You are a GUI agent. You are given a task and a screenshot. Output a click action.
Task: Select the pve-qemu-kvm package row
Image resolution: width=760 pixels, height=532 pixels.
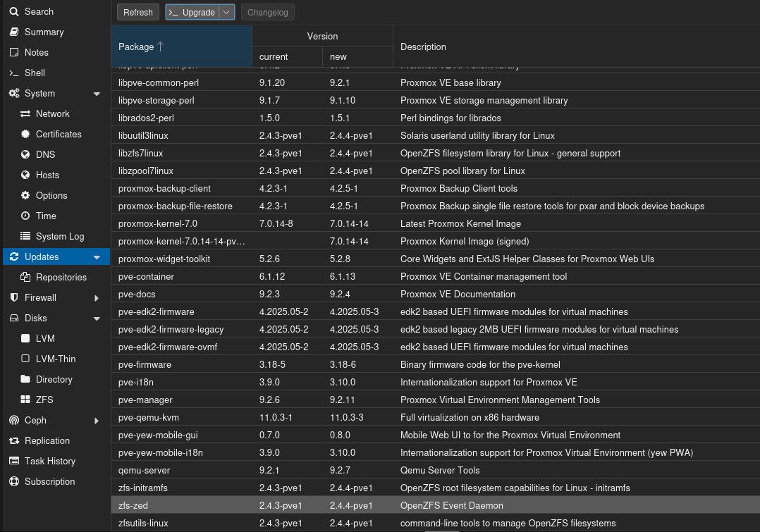[435, 417]
